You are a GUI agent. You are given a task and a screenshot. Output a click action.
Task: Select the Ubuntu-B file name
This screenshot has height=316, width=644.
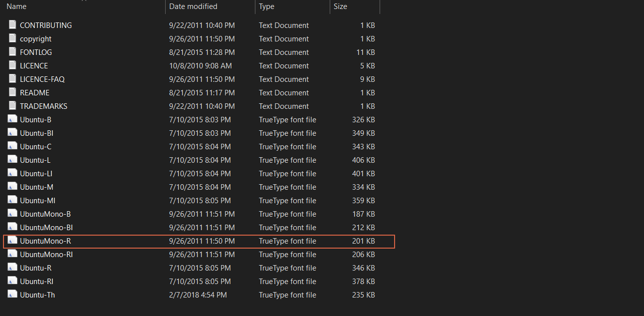coord(35,119)
